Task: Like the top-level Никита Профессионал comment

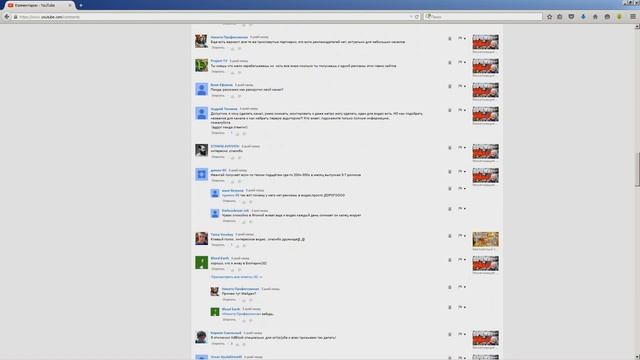Action: coord(232,48)
